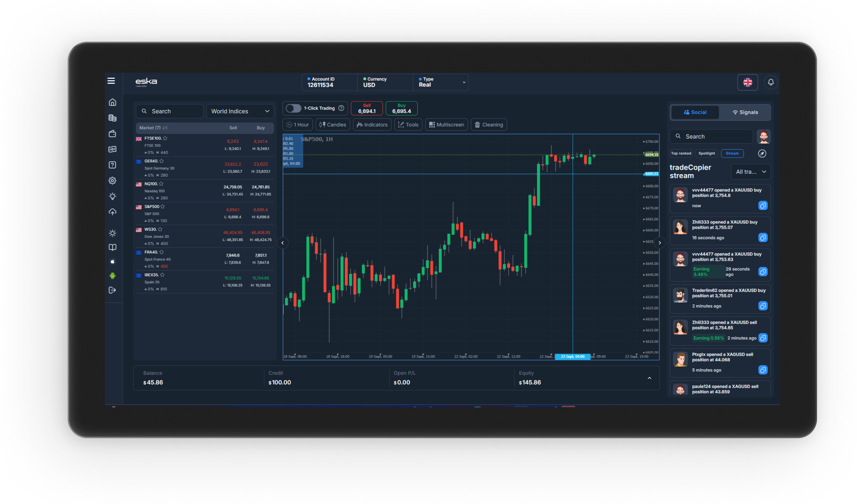Image resolution: width=857 pixels, height=504 pixels.
Task: Open the notifications bell icon
Action: pos(771,82)
